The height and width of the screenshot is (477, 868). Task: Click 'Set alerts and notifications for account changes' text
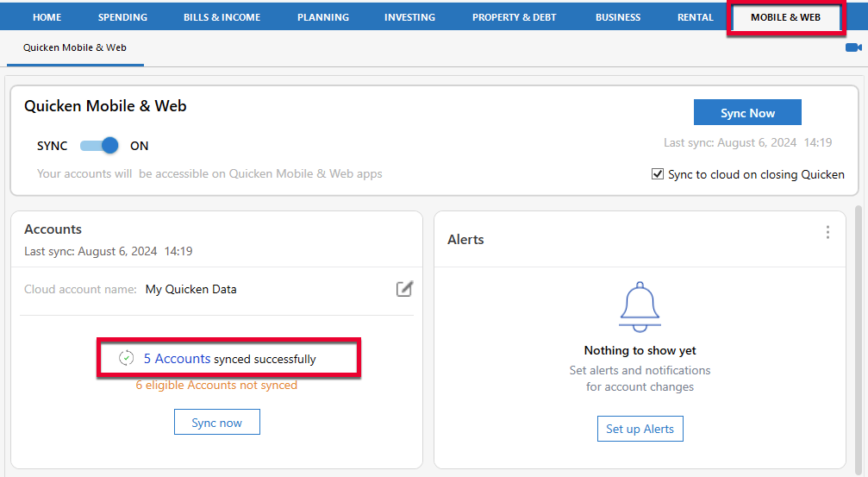click(x=640, y=379)
